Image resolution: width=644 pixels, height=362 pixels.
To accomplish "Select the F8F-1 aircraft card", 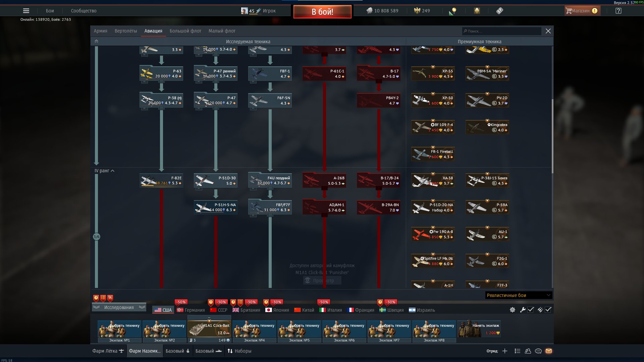I will pyautogui.click(x=270, y=73).
